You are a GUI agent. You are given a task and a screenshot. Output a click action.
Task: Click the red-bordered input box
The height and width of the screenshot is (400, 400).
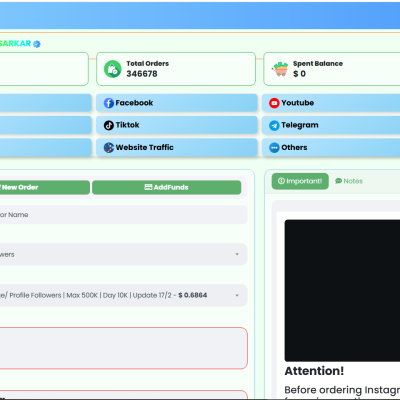[x=123, y=348]
